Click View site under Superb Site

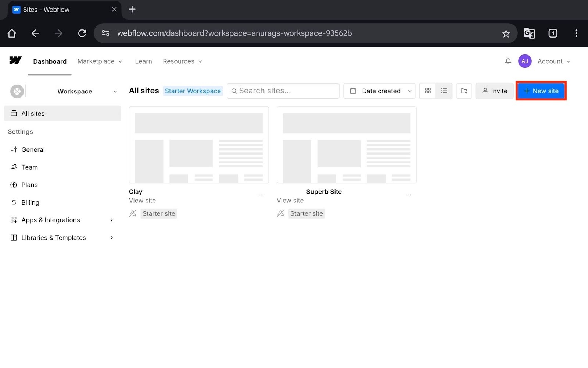290,201
